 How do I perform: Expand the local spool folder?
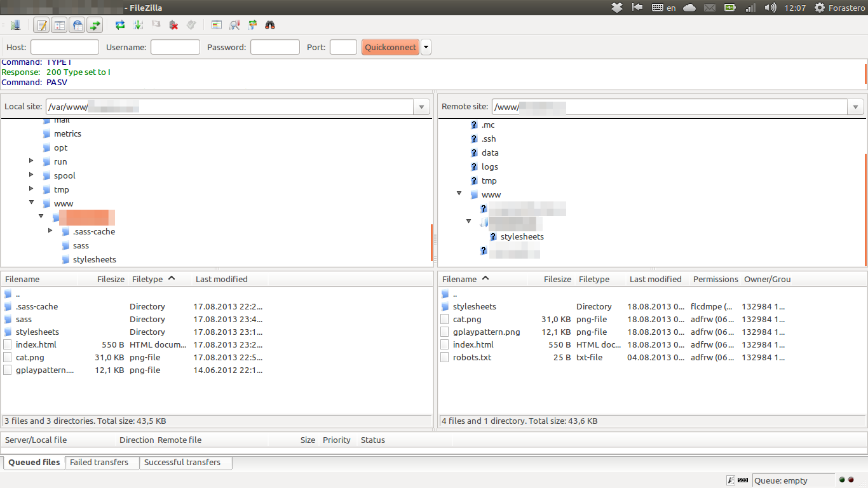[x=31, y=175]
